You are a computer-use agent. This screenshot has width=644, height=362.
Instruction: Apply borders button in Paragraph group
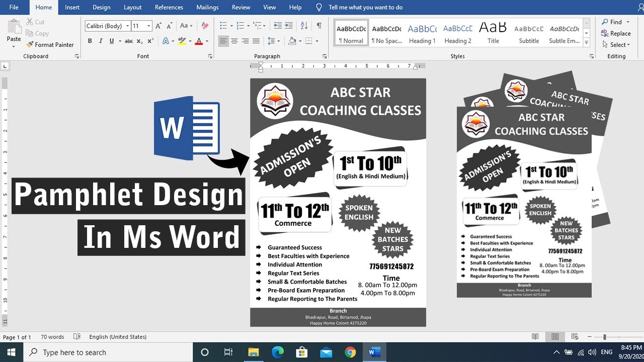pos(309,41)
